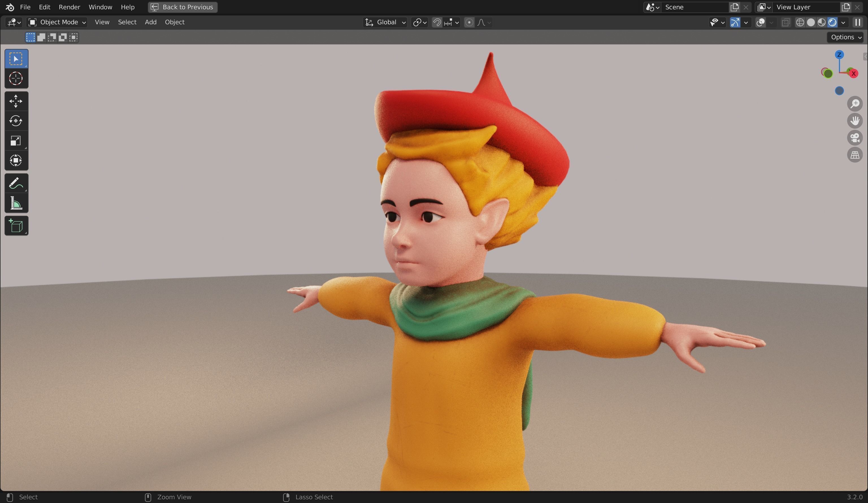Open the viewport Select menu
This screenshot has height=503, width=868.
(127, 22)
